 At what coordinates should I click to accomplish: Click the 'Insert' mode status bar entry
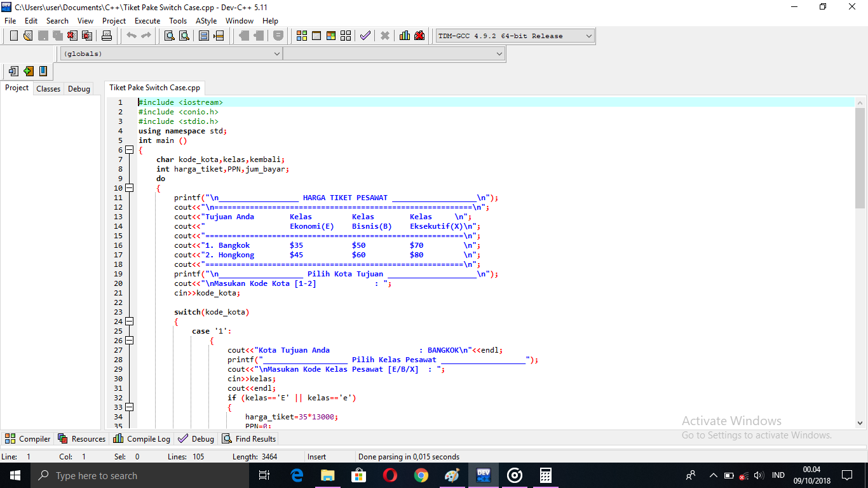point(316,457)
